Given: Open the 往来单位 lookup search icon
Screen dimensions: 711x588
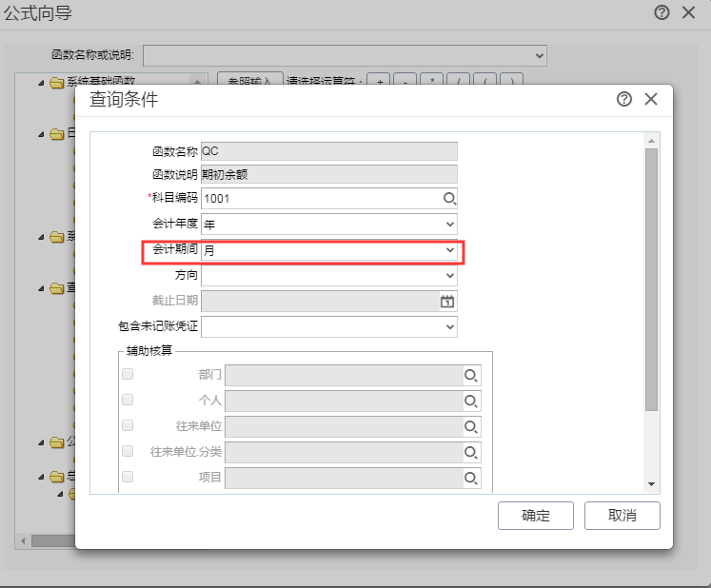Looking at the screenshot, I should click(471, 426).
